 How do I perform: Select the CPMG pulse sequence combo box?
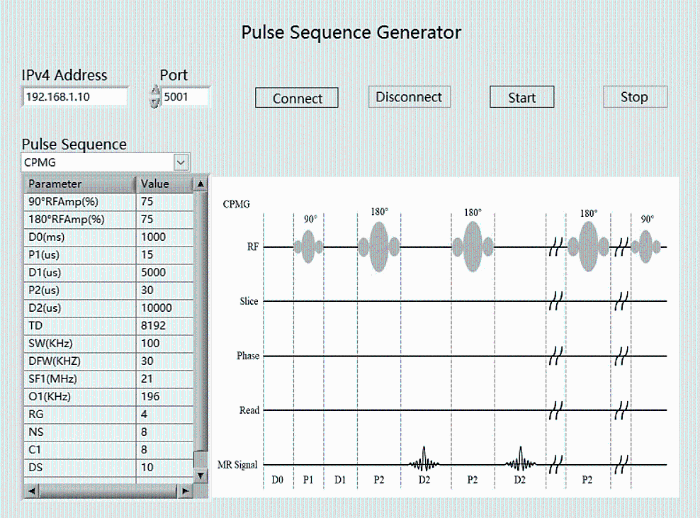click(105, 163)
